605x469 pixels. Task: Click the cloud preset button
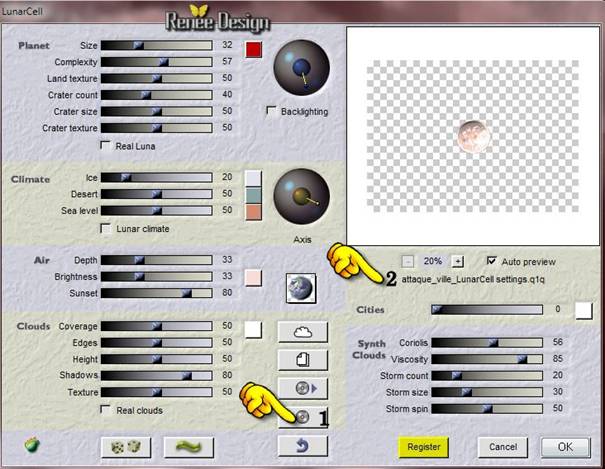pyautogui.click(x=303, y=332)
